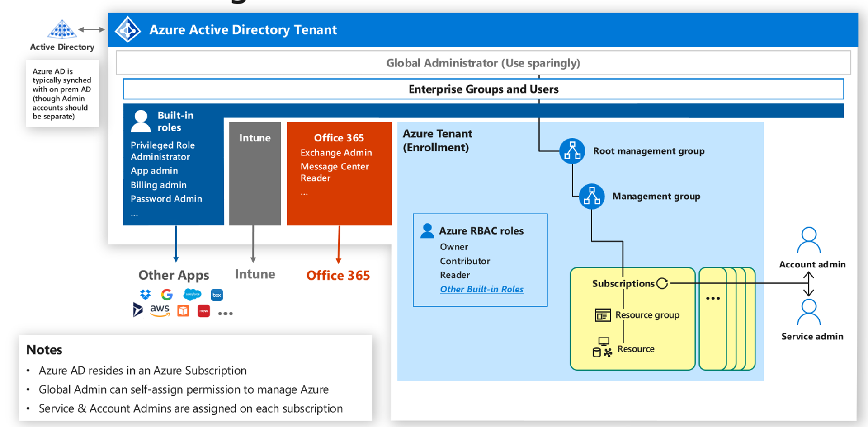Click the Resource group icon

(603, 315)
